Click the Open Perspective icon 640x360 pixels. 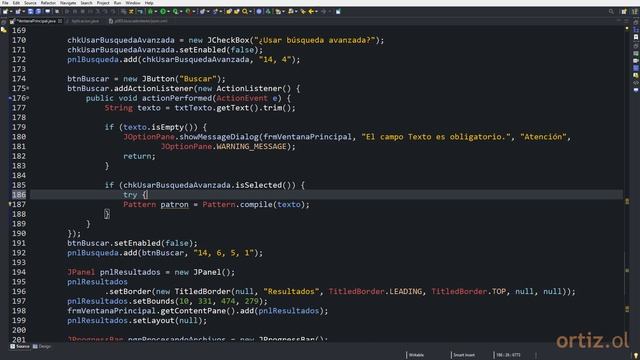624,11
